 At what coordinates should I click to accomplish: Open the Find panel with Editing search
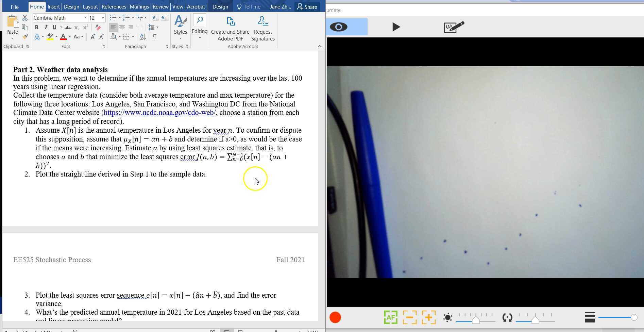coord(200,26)
